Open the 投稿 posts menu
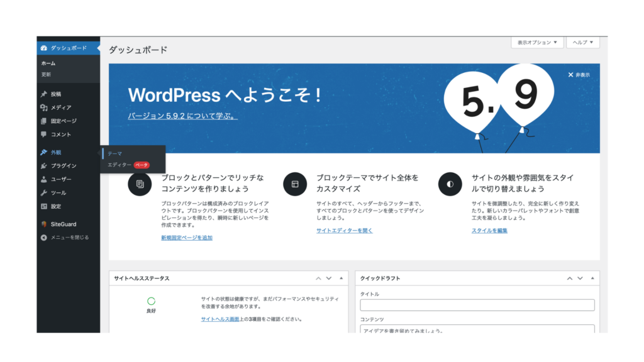This screenshot has width=644, height=362. coord(56,94)
